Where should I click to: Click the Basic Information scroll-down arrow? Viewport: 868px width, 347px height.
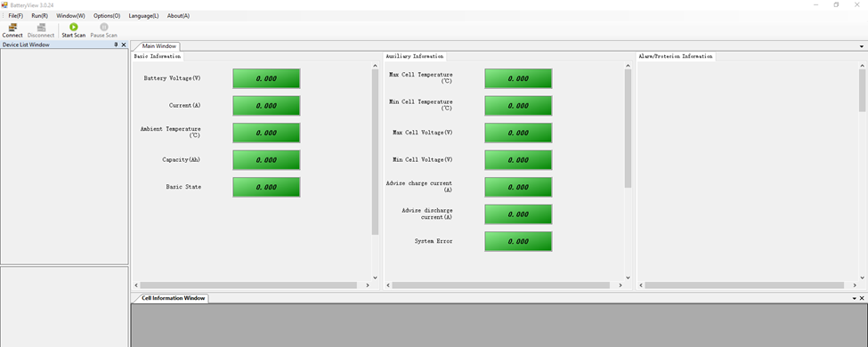coord(375,278)
